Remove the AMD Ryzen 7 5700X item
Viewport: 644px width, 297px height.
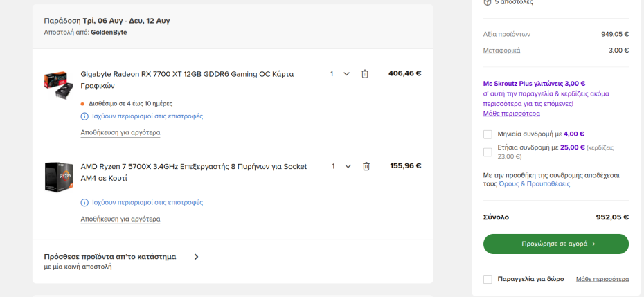366,166
